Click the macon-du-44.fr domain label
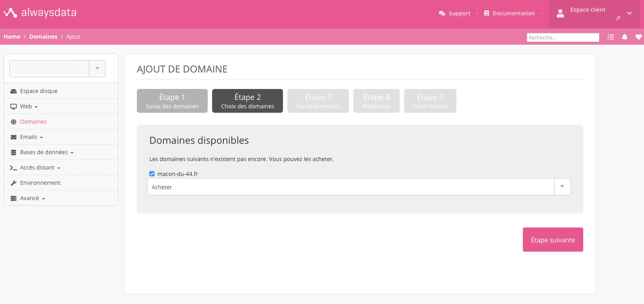644x304 pixels. coord(178,174)
